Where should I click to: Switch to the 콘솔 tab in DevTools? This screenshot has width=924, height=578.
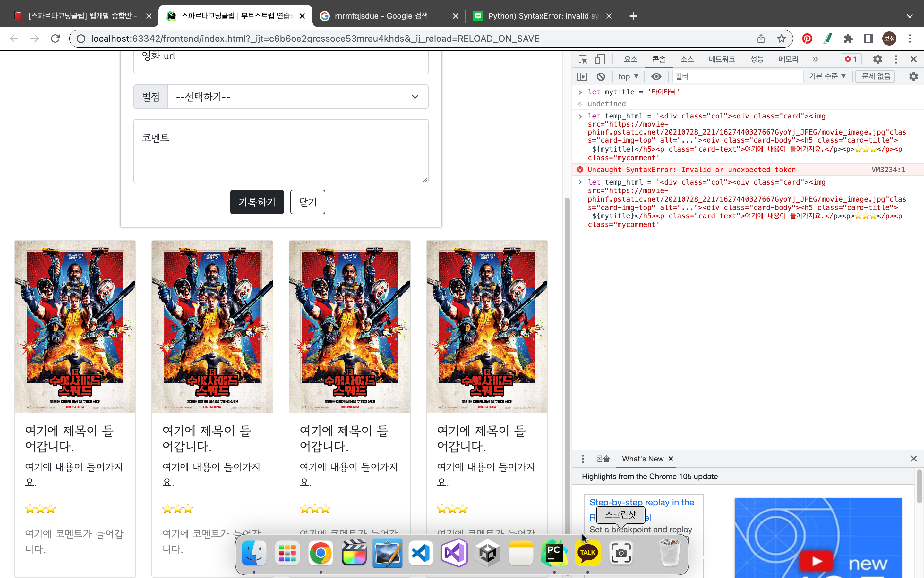tap(659, 59)
